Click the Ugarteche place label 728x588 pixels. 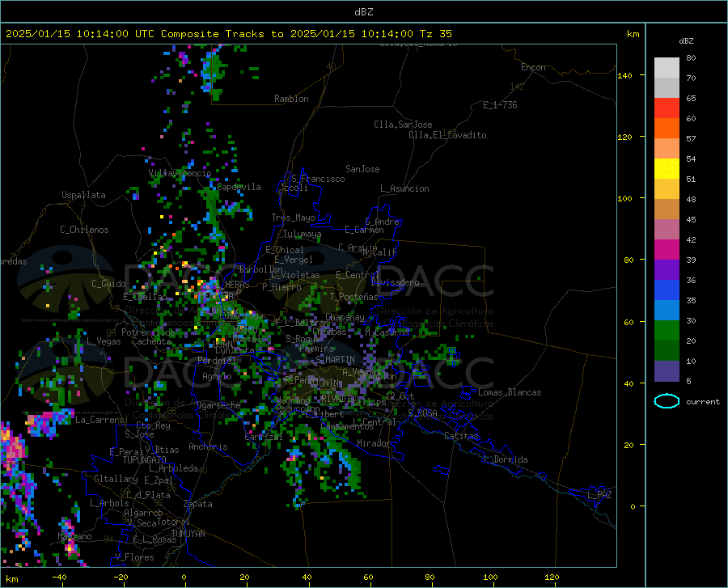218,405
